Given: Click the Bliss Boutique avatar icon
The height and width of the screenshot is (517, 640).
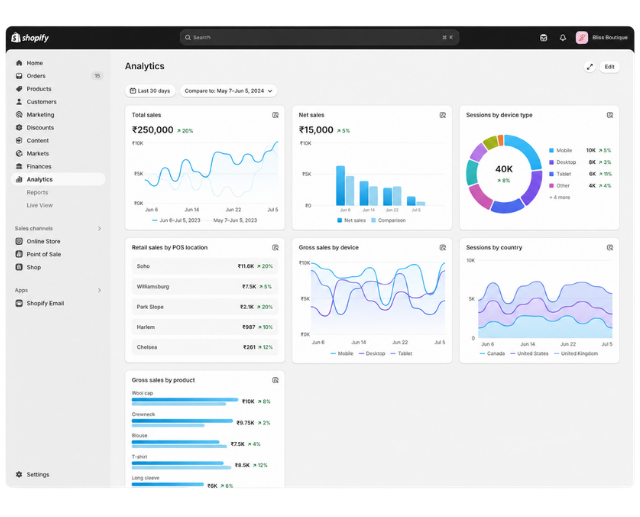Looking at the screenshot, I should click(x=582, y=38).
